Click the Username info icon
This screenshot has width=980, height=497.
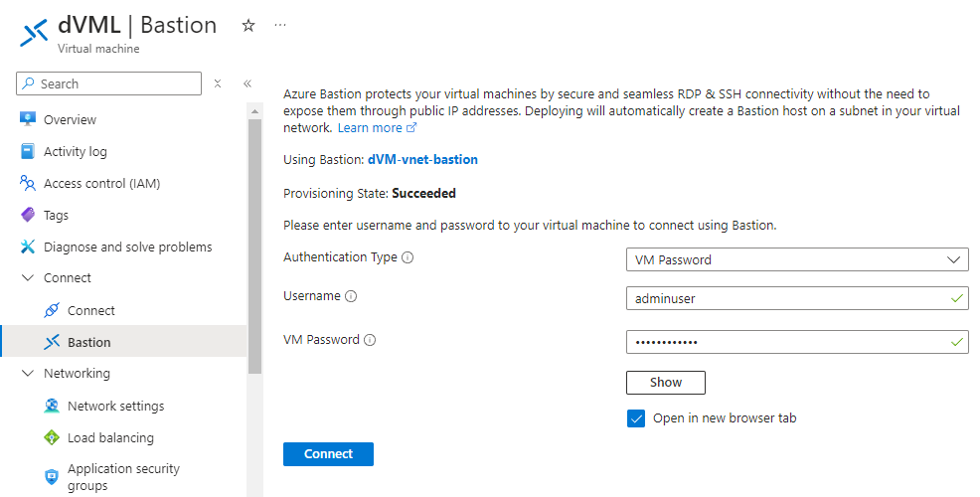[351, 296]
